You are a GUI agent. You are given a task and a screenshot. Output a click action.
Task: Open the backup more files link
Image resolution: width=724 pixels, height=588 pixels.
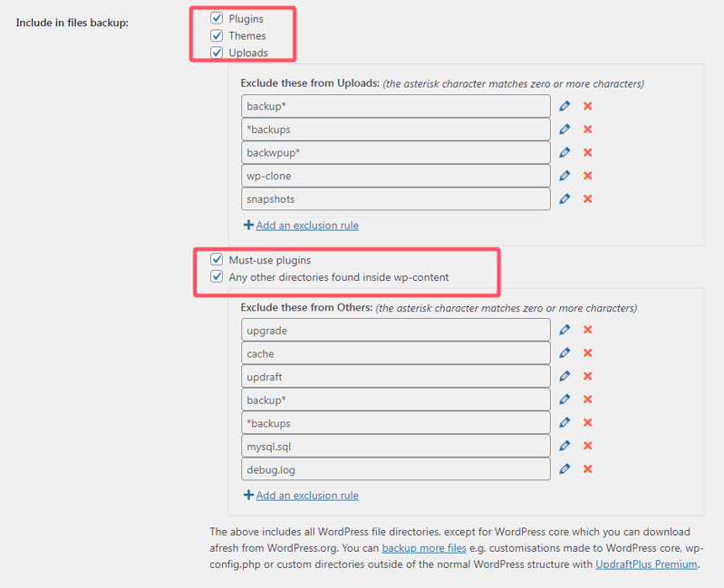424,548
